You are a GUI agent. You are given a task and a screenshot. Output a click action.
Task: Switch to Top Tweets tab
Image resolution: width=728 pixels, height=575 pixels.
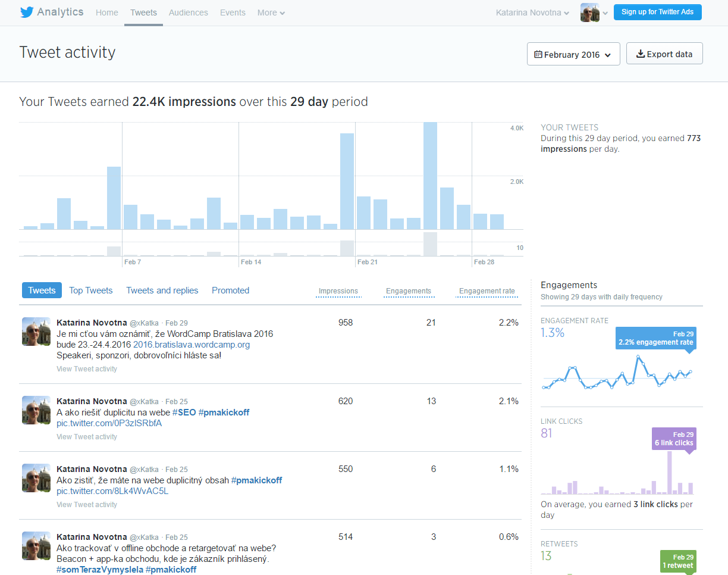[x=90, y=290]
